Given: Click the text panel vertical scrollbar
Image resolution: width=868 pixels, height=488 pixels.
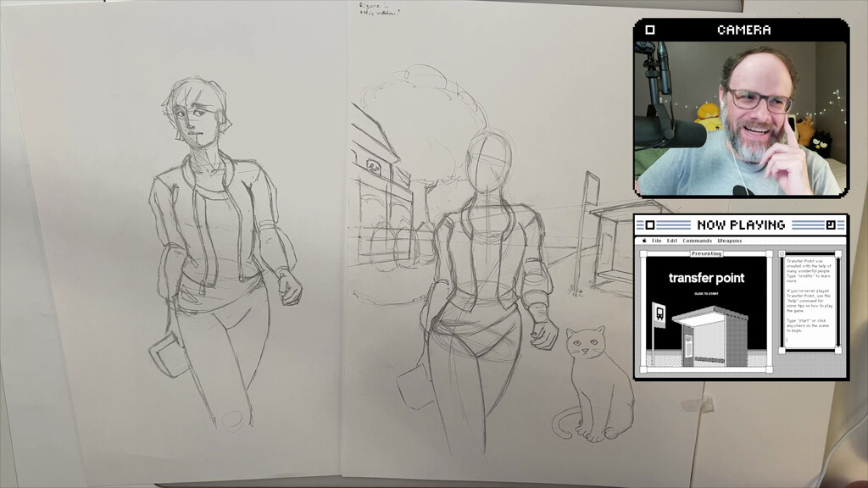Looking at the screenshot, I should (x=837, y=301).
